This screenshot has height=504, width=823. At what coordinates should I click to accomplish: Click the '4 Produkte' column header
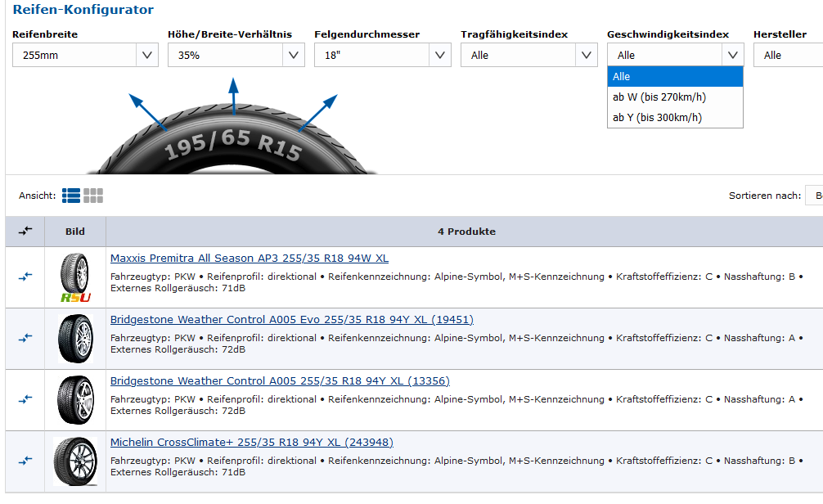[x=466, y=232]
